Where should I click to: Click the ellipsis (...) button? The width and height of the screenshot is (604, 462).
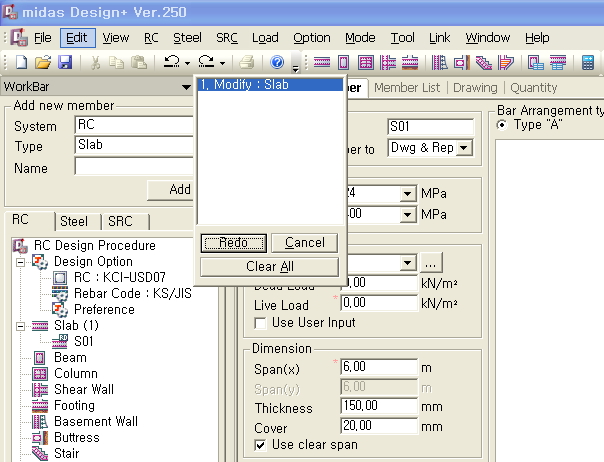click(x=431, y=263)
